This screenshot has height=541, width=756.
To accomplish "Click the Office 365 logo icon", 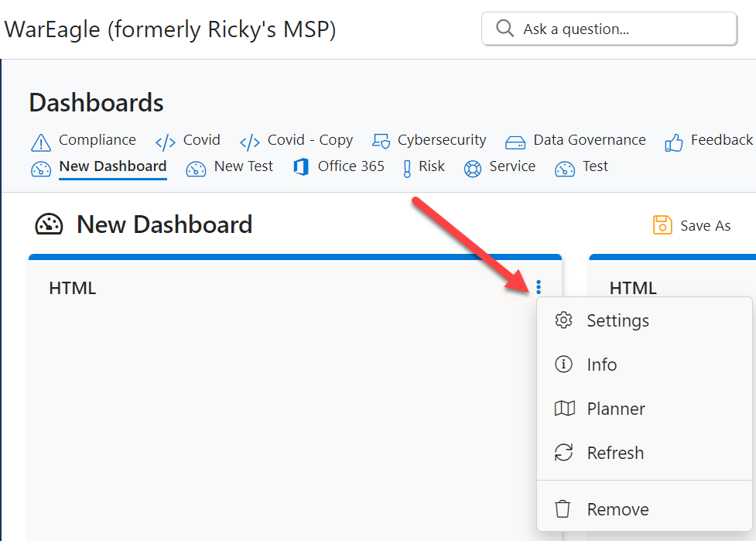I will coord(301,167).
